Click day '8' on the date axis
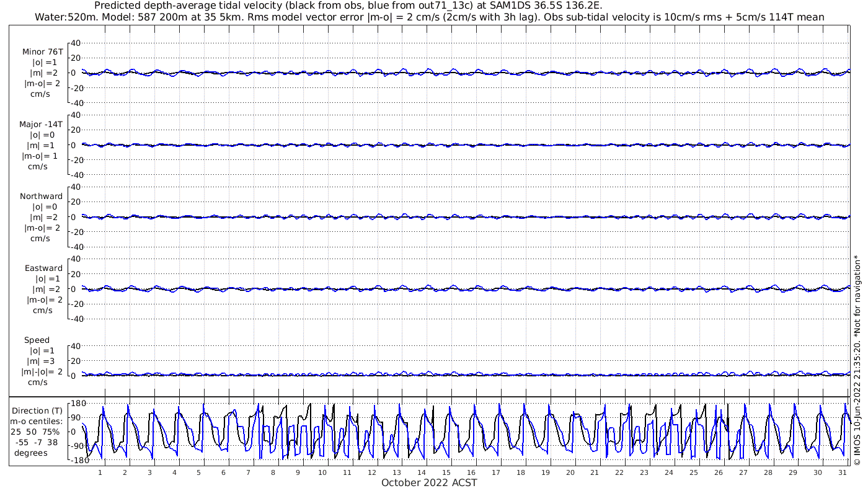This screenshot has height=496, width=868. pyautogui.click(x=273, y=472)
